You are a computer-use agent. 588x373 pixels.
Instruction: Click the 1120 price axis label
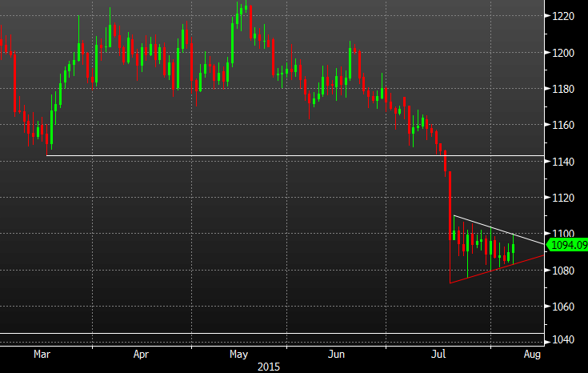563,198
